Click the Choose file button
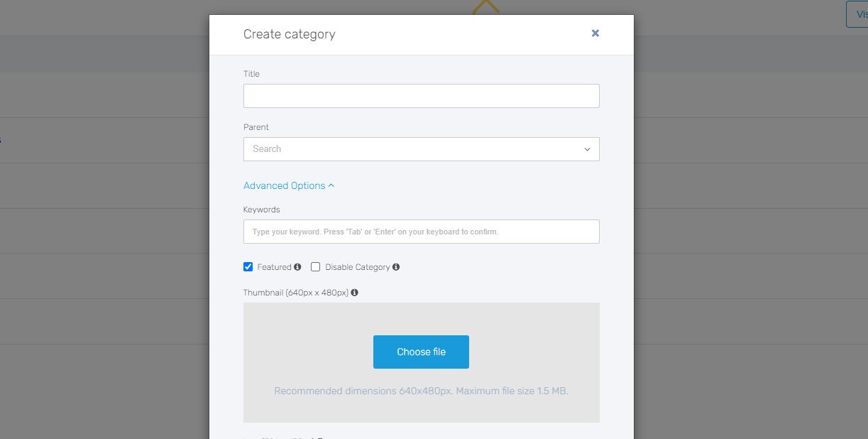 point(421,352)
